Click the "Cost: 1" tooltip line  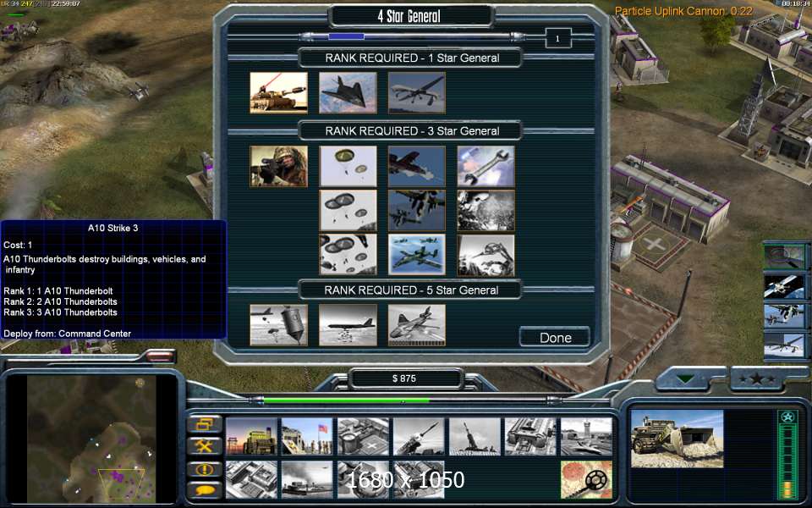(18, 246)
